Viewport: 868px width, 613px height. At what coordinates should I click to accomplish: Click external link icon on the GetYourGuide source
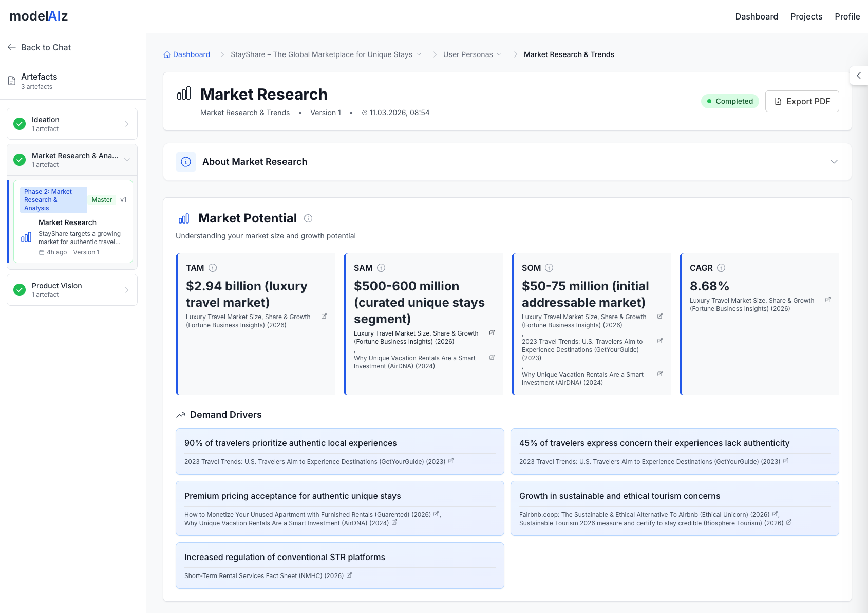(451, 461)
